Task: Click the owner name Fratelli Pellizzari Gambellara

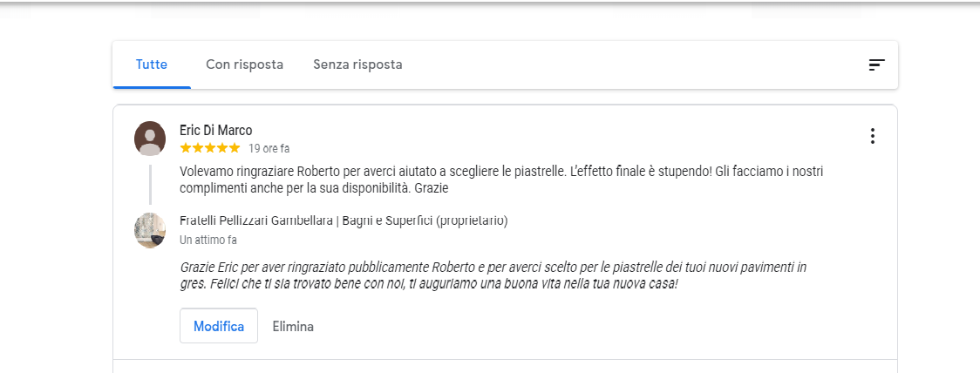Action: (x=255, y=221)
